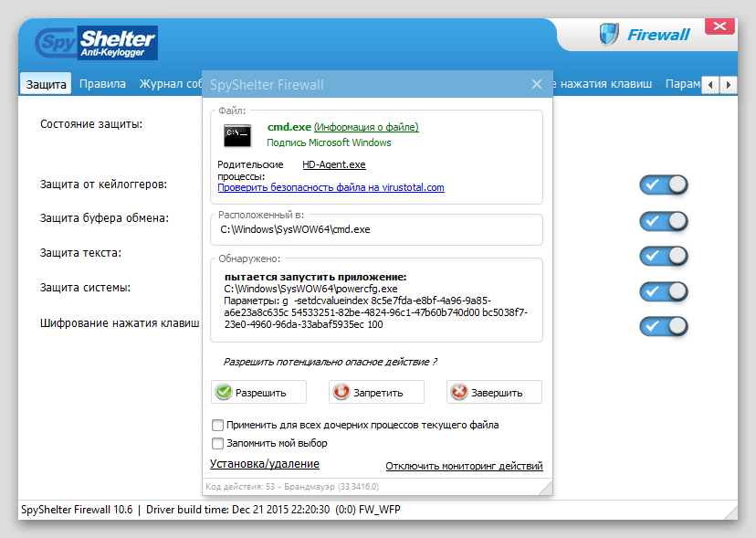Close the main SpyShelter window
Image resolution: width=756 pixels, height=538 pixels.
(x=719, y=26)
